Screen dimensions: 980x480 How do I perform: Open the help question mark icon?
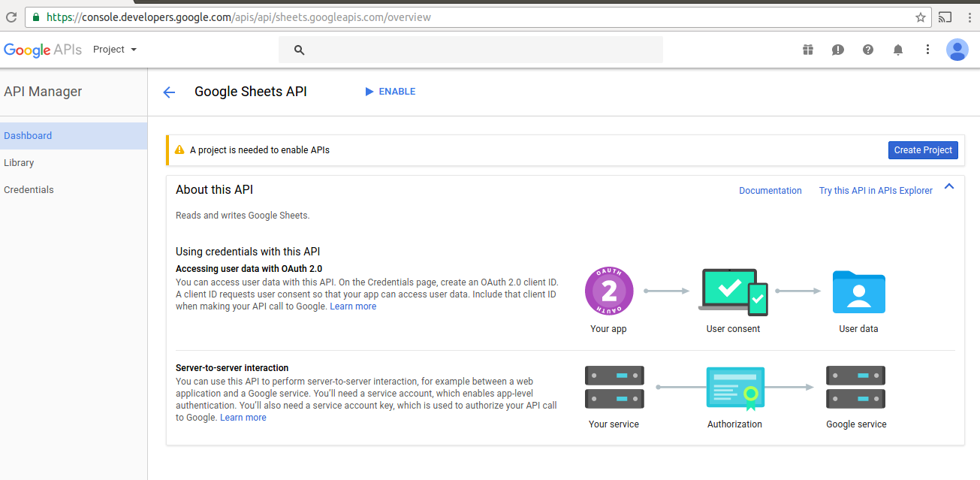click(868, 50)
